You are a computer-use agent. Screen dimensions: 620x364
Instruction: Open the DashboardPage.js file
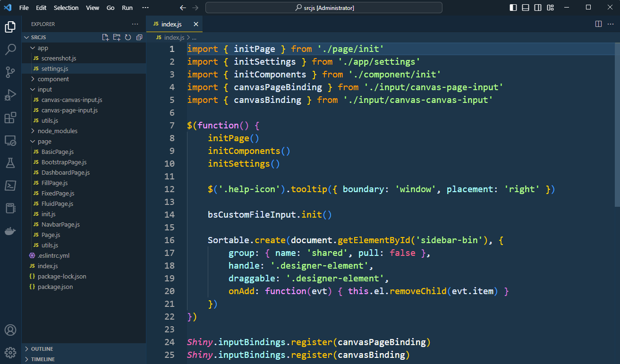[x=65, y=172]
